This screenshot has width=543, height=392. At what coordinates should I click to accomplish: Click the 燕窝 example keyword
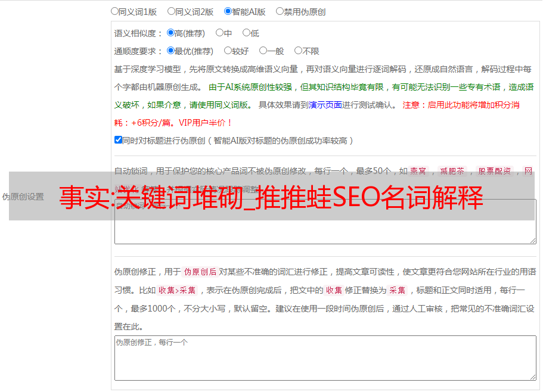(418, 171)
